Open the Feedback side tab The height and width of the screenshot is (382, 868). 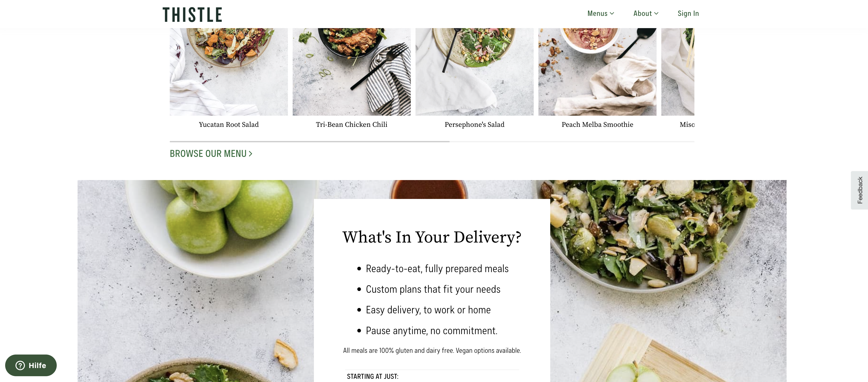click(860, 190)
